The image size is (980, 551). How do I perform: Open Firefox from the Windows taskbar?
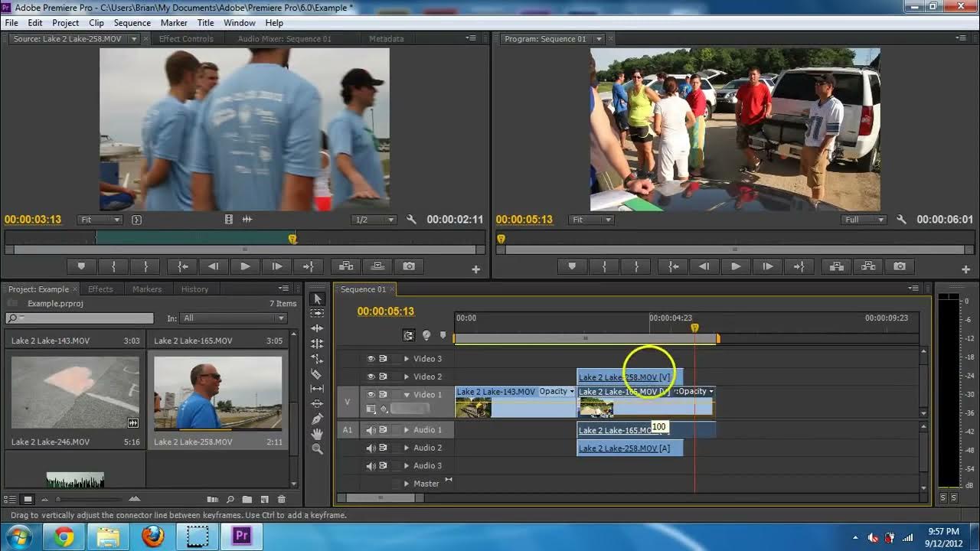(152, 536)
